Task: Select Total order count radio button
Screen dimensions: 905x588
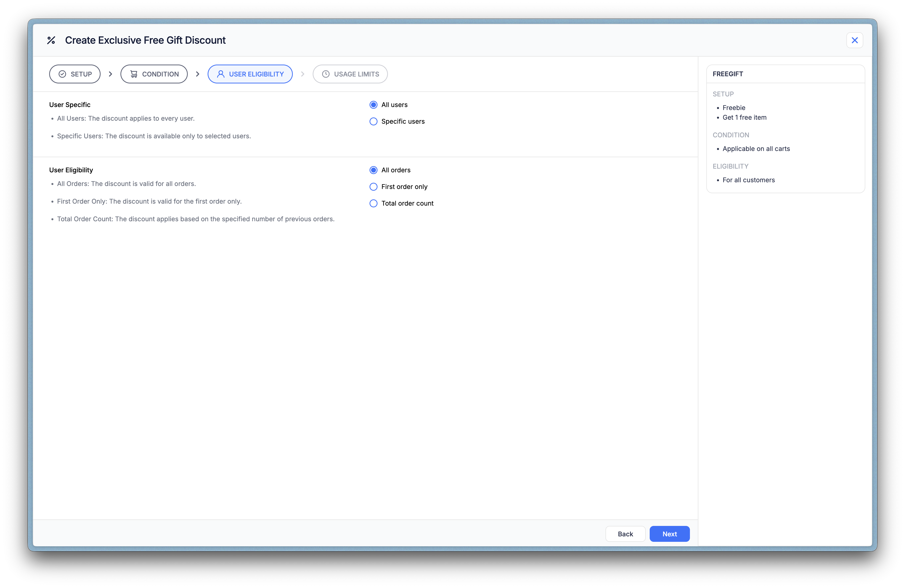Action: tap(374, 204)
